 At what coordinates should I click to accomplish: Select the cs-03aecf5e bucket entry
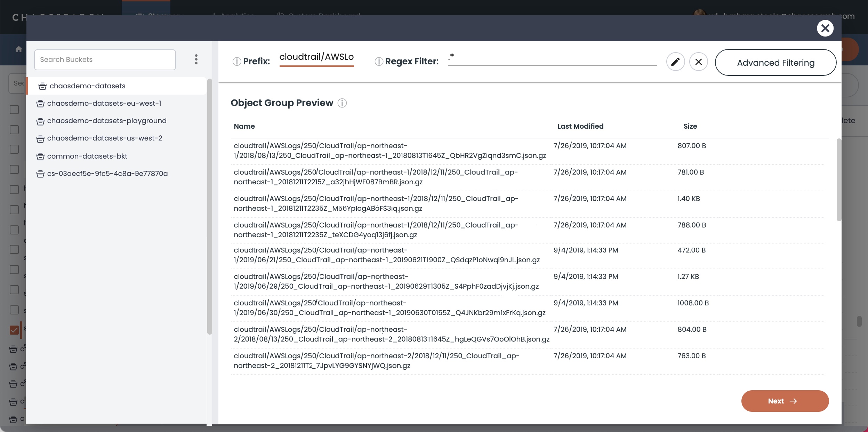[x=107, y=174]
